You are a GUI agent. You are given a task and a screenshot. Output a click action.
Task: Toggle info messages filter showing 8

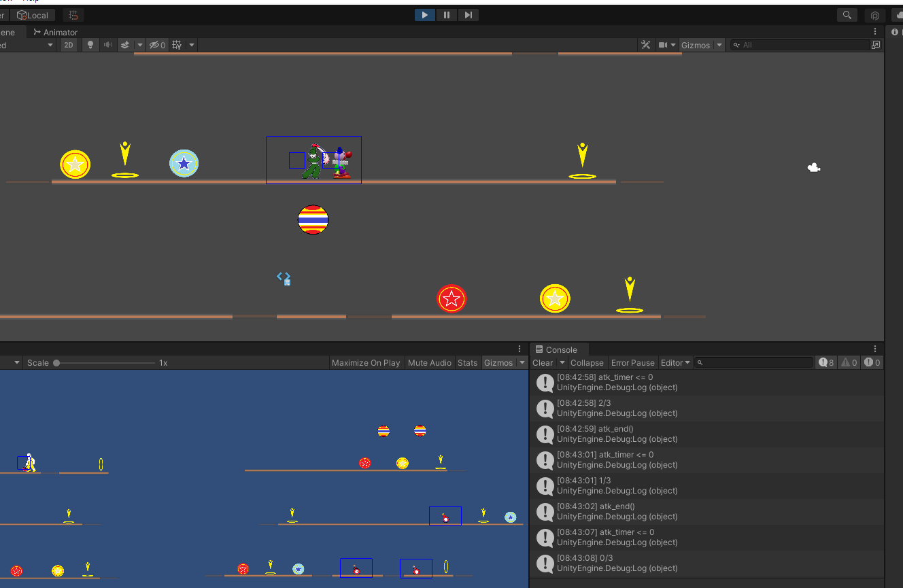[x=826, y=363]
